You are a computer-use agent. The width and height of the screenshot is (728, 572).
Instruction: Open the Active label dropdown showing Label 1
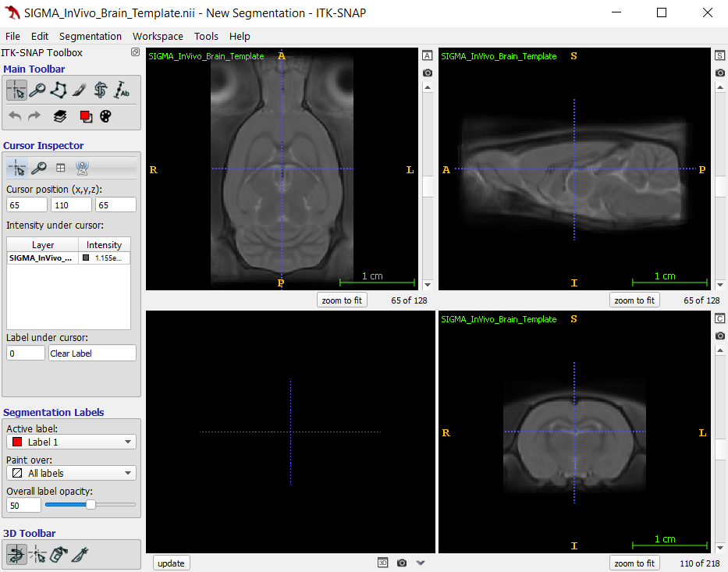pos(71,441)
